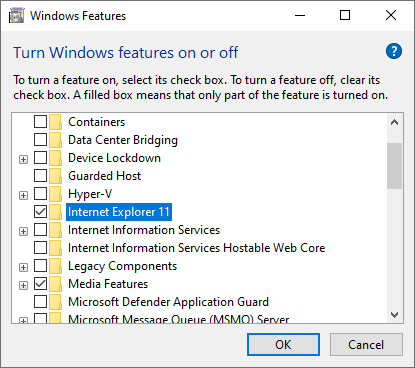The width and height of the screenshot is (415, 368).
Task: Select the Containers label
Action: 97,122
